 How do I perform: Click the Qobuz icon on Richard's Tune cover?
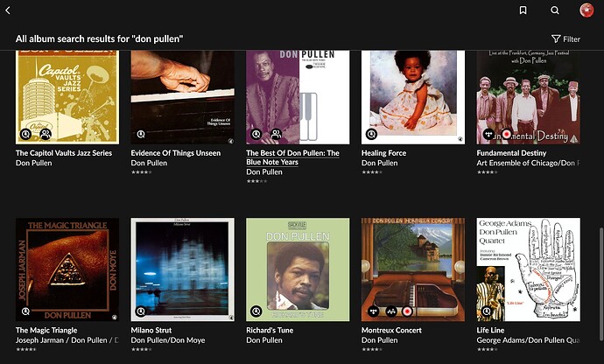click(256, 311)
